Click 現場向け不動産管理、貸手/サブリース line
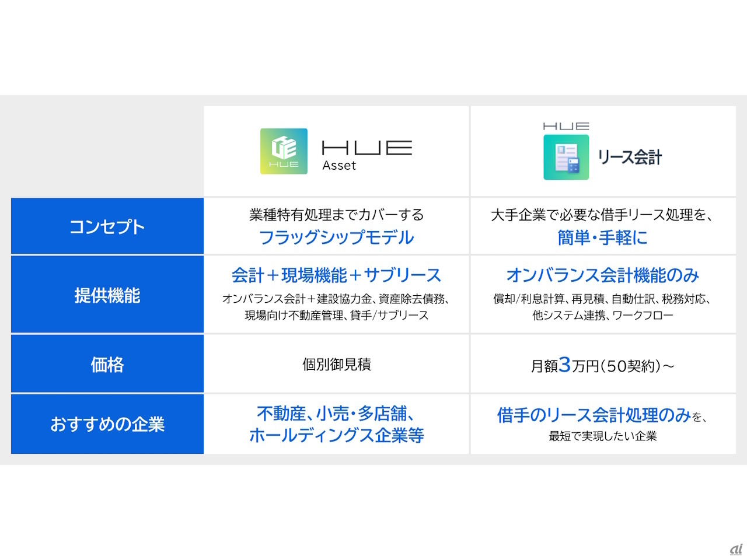 click(x=337, y=315)
